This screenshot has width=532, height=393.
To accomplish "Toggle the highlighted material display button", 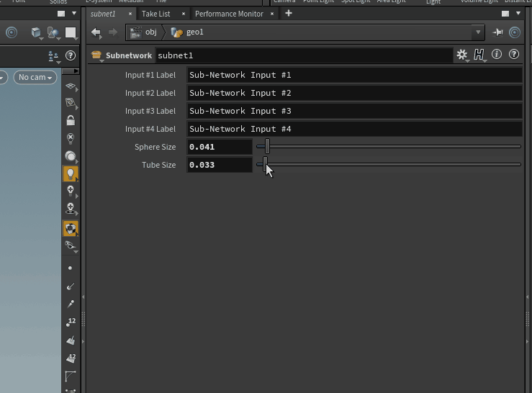I will 71,228.
